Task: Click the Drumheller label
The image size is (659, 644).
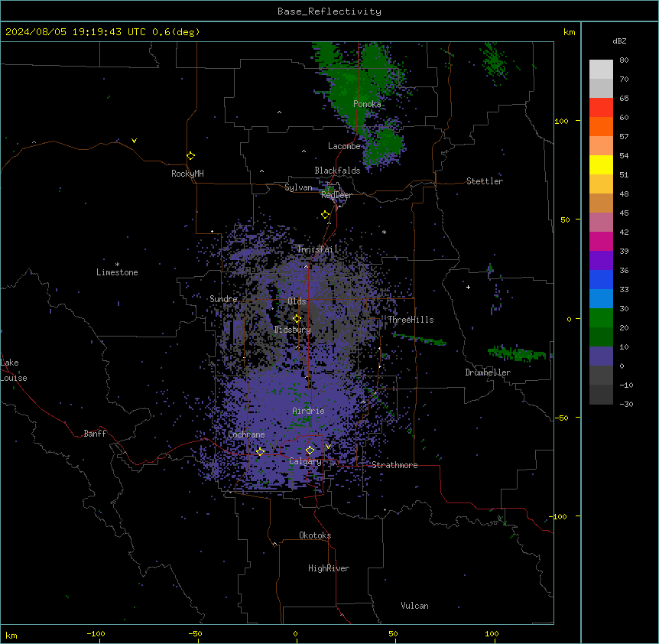Action: pos(488,372)
